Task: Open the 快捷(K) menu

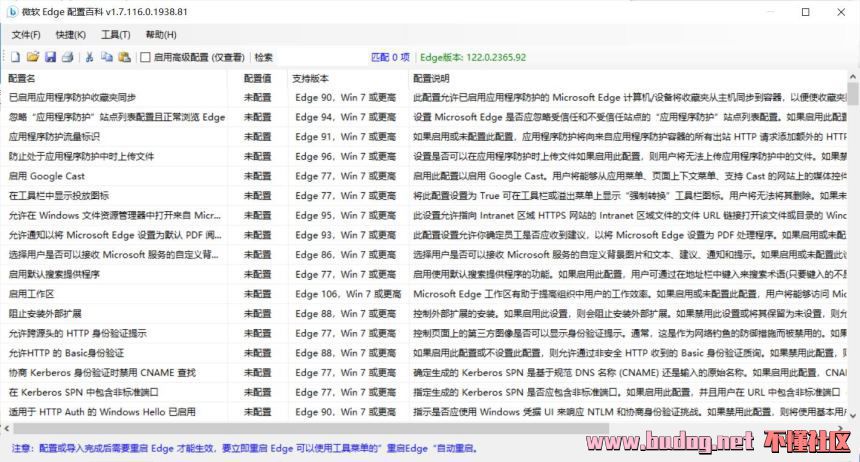Action: (x=71, y=35)
